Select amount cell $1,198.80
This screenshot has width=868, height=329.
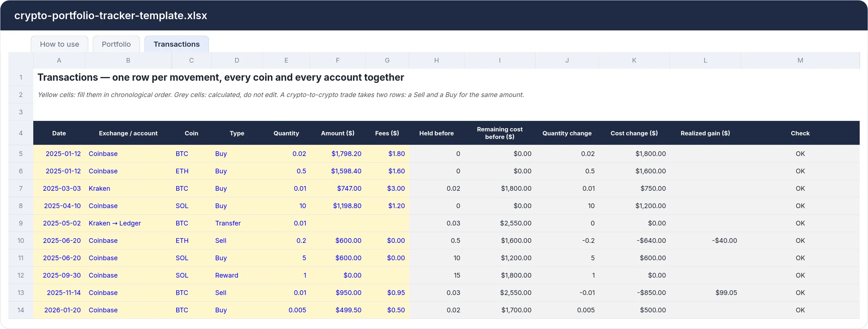click(337, 206)
